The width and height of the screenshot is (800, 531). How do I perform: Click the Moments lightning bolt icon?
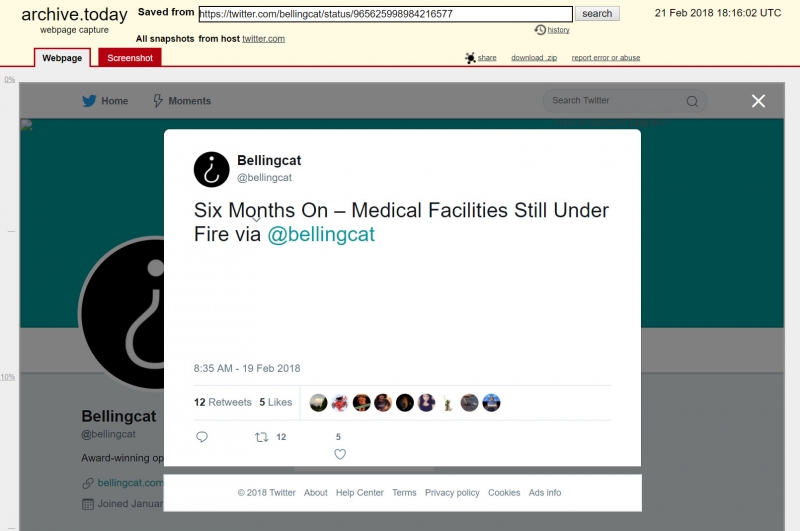[x=158, y=100]
